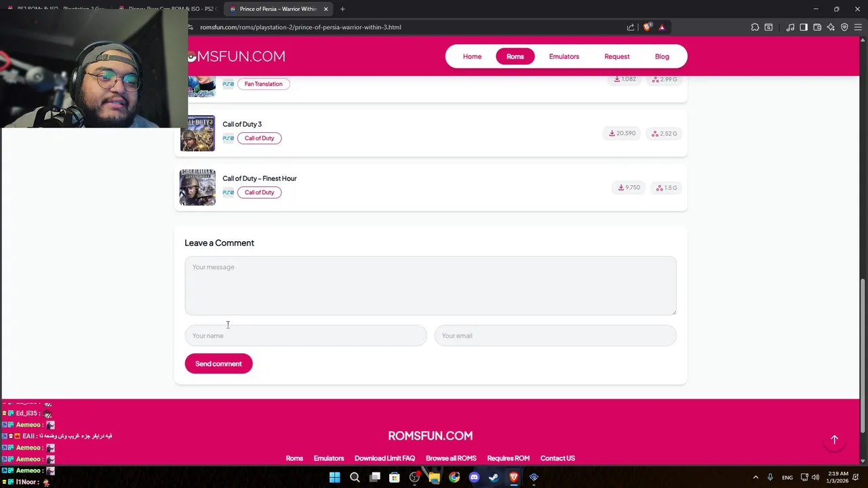This screenshot has height=488, width=868.
Task: Click the address bar URL field
Action: pyautogui.click(x=407, y=27)
